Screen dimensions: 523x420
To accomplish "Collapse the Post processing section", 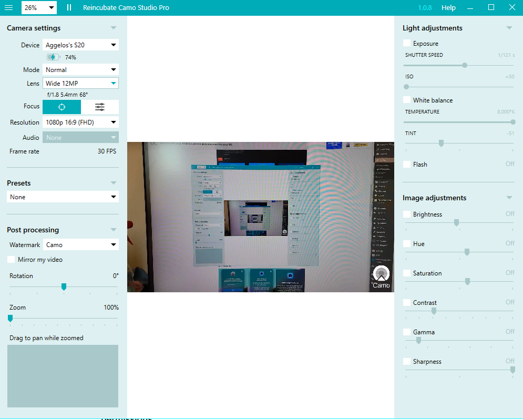I will click(x=114, y=230).
